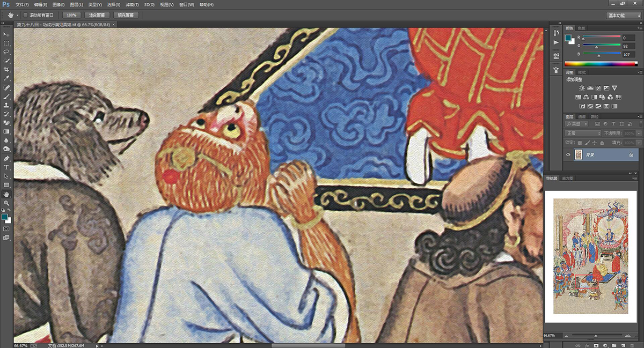Toggle lock position in Layers panel
The height and width of the screenshot is (348, 644).
tap(595, 143)
